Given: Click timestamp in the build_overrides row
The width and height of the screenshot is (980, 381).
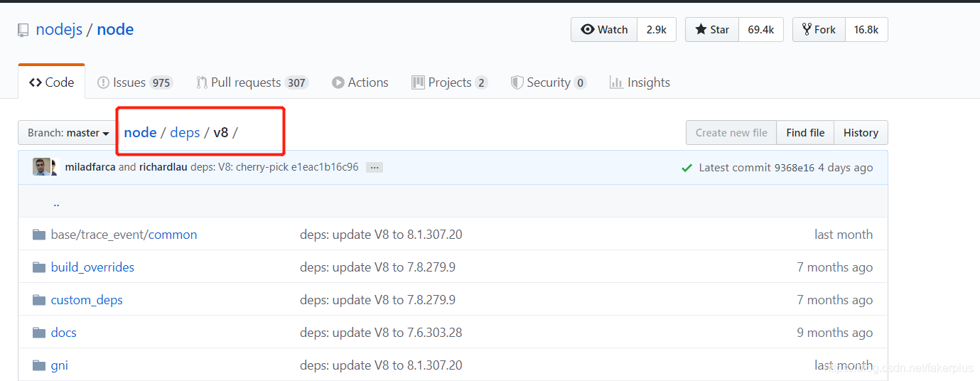Looking at the screenshot, I should point(834,267).
